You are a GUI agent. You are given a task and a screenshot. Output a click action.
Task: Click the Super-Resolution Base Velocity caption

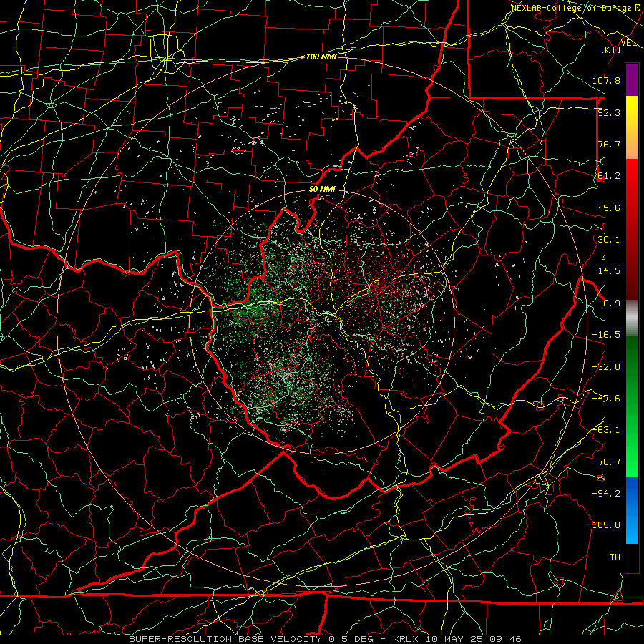coord(325,639)
